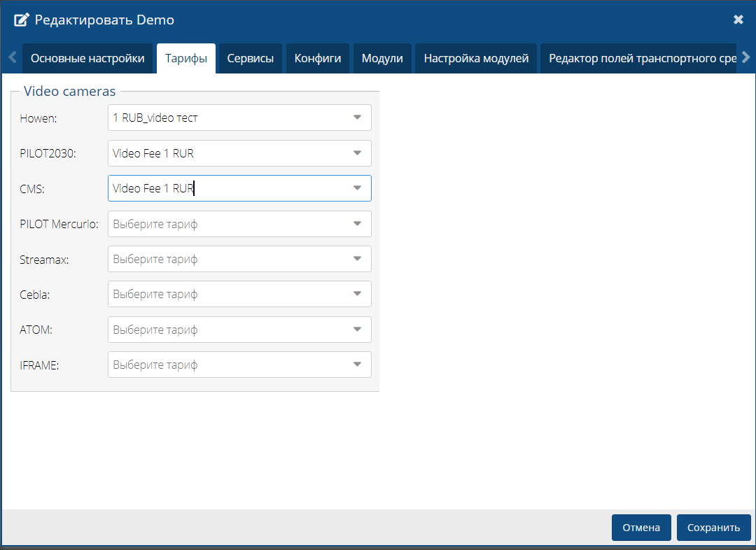756x550 pixels.
Task: Expand the Howen tariff dropdown arrow
Action: (x=357, y=118)
